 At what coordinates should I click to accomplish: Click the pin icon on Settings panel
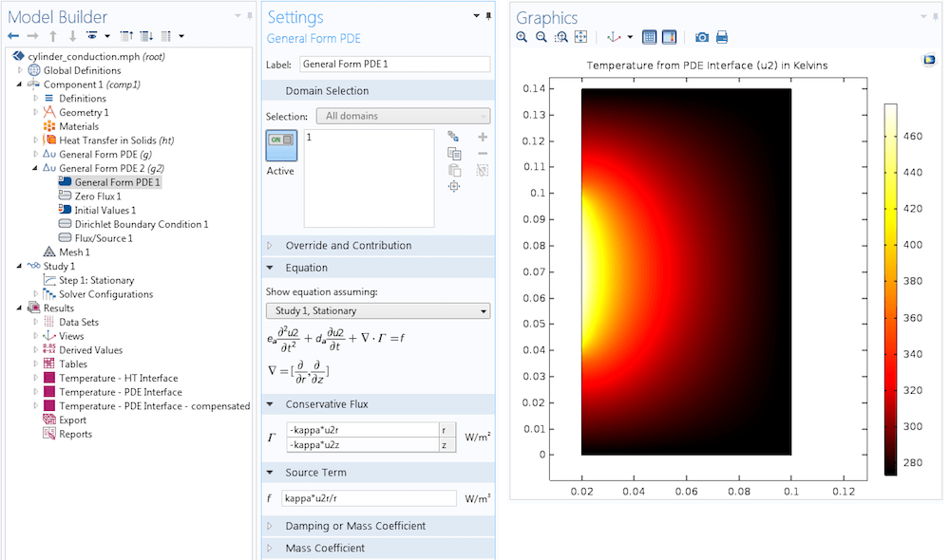point(488,16)
